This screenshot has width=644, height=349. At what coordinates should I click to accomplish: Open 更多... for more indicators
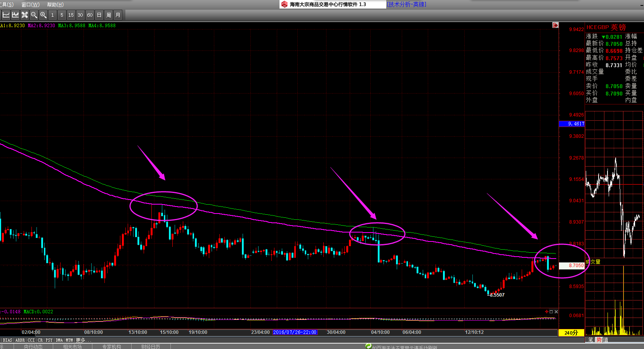point(83,340)
